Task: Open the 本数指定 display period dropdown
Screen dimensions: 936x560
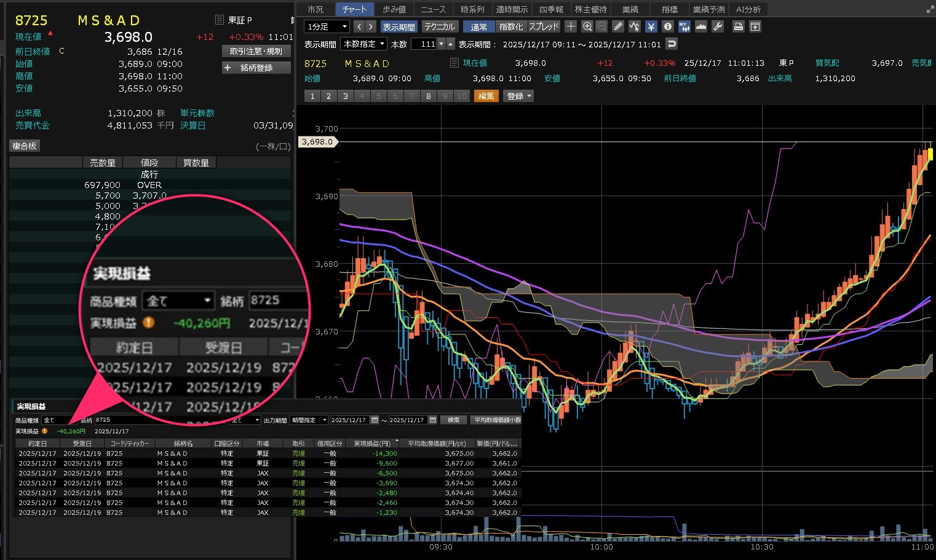Action: pyautogui.click(x=363, y=44)
